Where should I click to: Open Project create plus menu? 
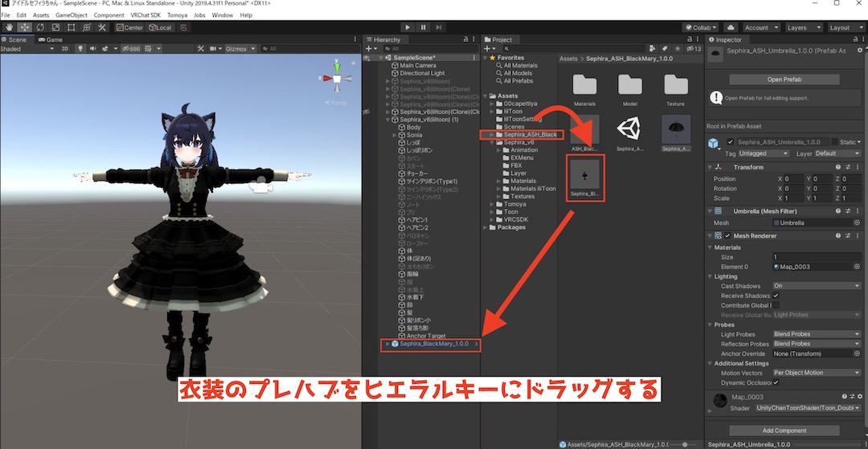tap(489, 49)
